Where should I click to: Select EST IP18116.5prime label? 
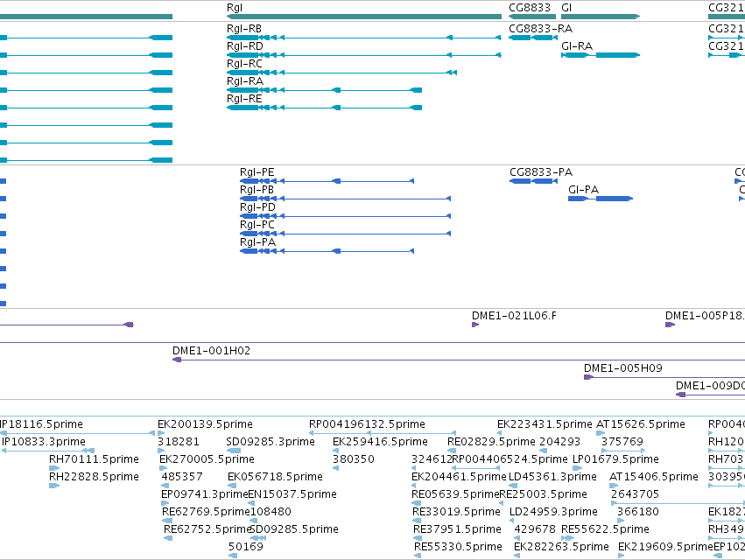[41, 424]
